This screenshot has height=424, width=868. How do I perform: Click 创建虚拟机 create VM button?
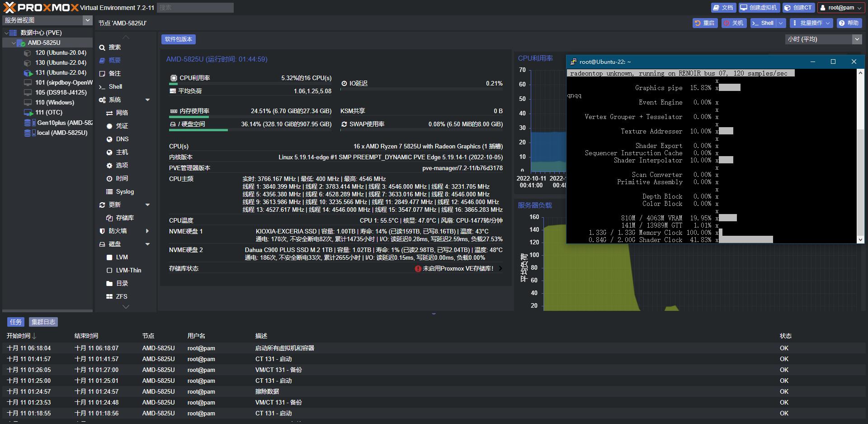(759, 8)
